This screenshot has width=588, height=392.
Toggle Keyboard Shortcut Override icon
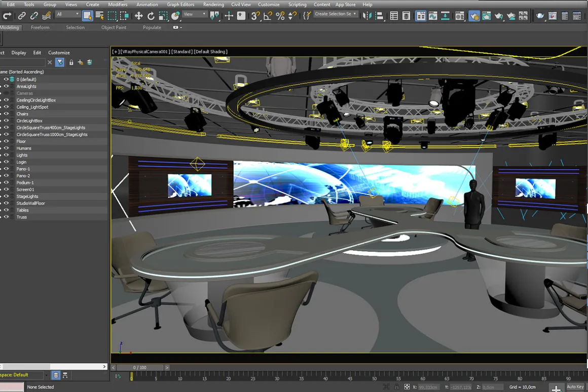tap(241, 16)
